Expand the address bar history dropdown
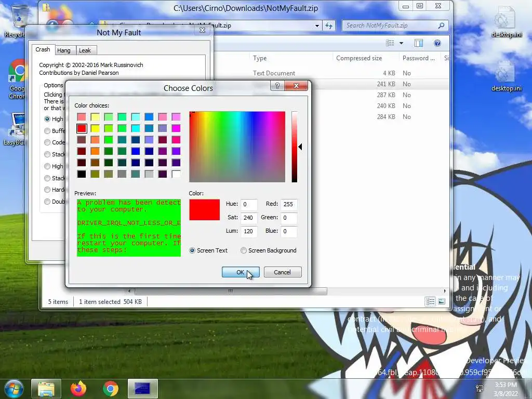 (x=317, y=25)
